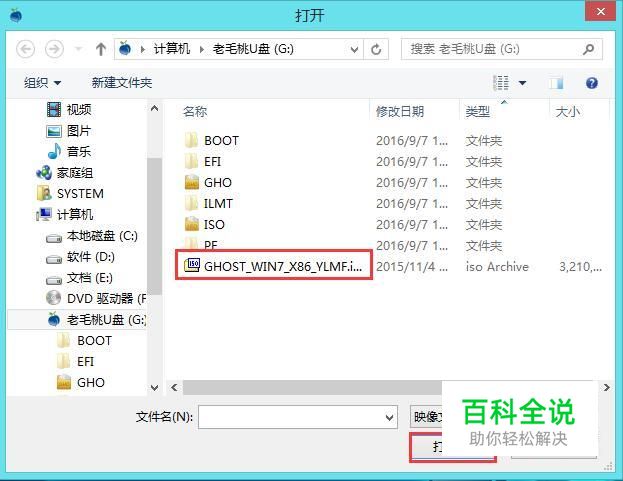Open the view options dropdown arrow
This screenshot has height=481, width=623.
point(522,83)
